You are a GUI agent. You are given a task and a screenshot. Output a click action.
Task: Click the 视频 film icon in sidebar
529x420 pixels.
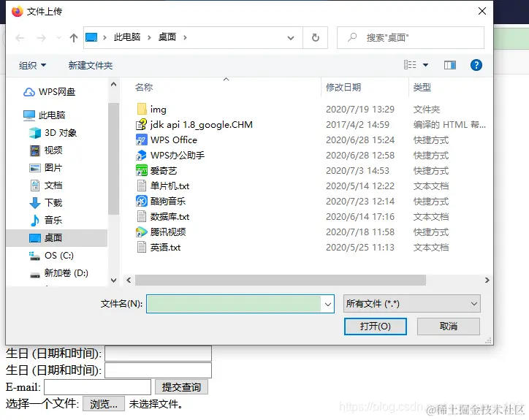pos(35,150)
